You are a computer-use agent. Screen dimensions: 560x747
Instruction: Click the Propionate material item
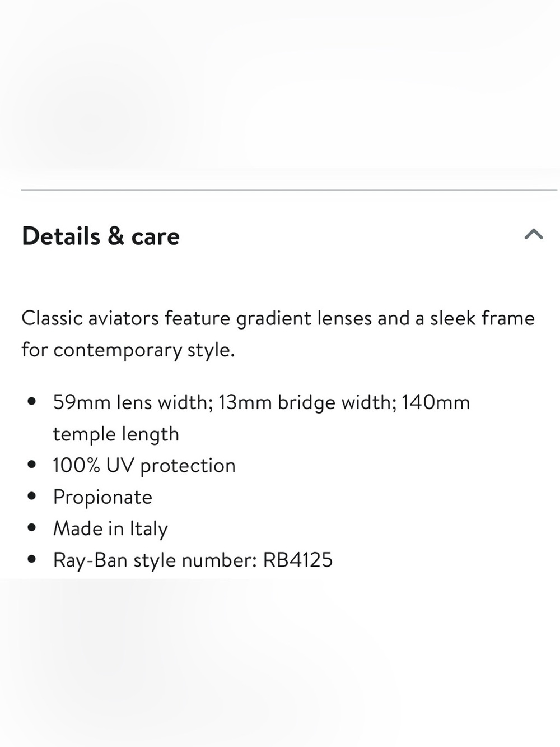coord(102,498)
